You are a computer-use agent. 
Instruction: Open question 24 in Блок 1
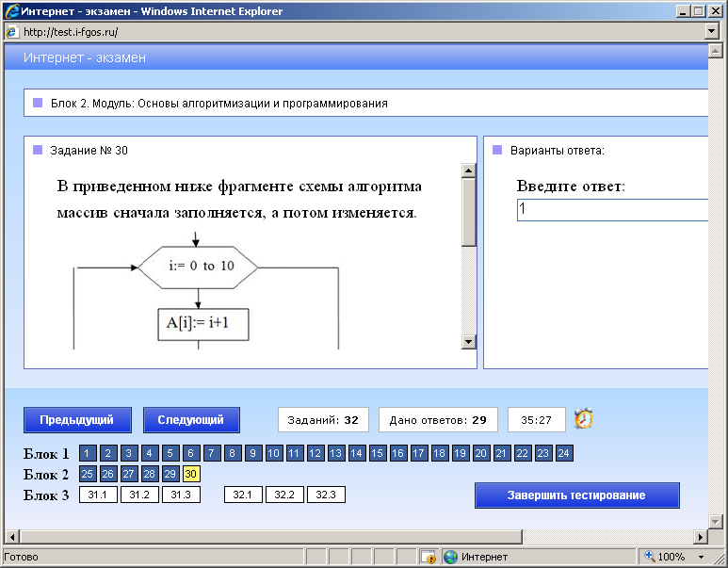click(564, 453)
